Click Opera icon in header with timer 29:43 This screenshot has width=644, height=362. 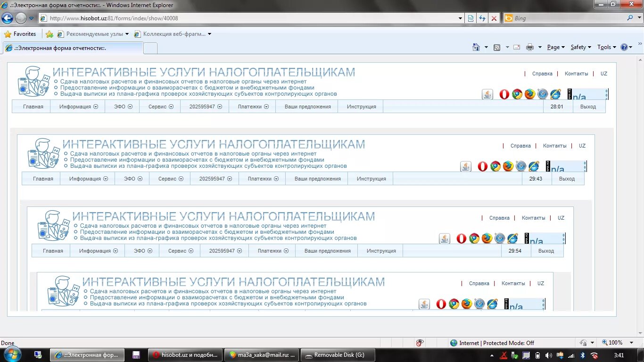tap(483, 166)
